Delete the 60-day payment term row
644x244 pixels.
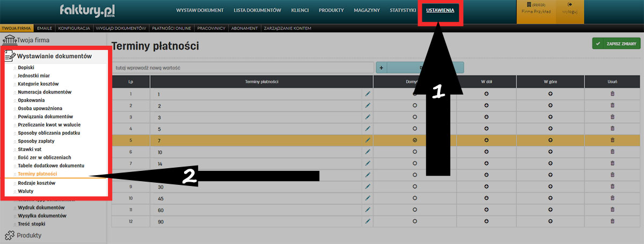pos(612,210)
